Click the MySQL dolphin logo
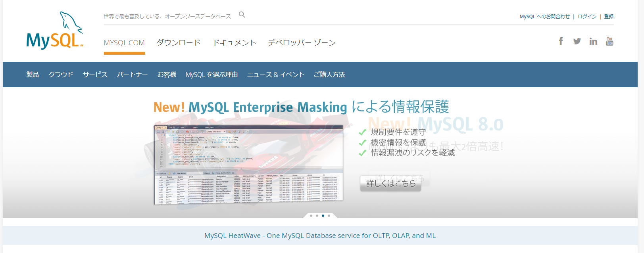Image resolution: width=644 pixels, height=253 pixels. coord(55,31)
